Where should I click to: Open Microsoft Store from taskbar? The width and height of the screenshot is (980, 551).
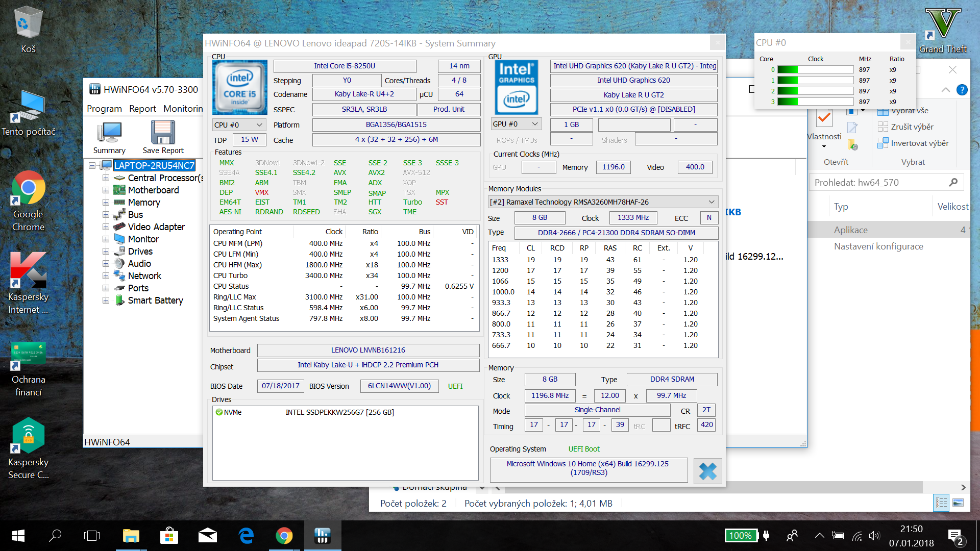169,536
